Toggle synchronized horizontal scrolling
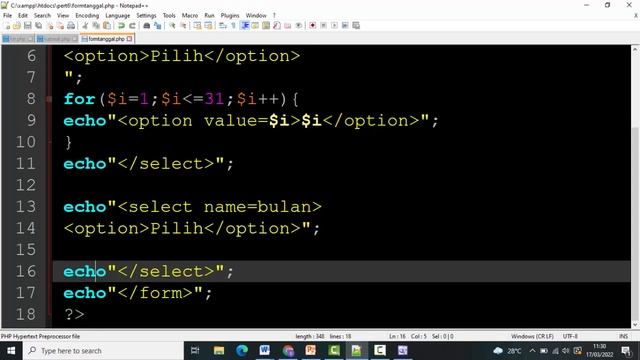Image resolution: width=640 pixels, height=360 pixels. (x=208, y=25)
